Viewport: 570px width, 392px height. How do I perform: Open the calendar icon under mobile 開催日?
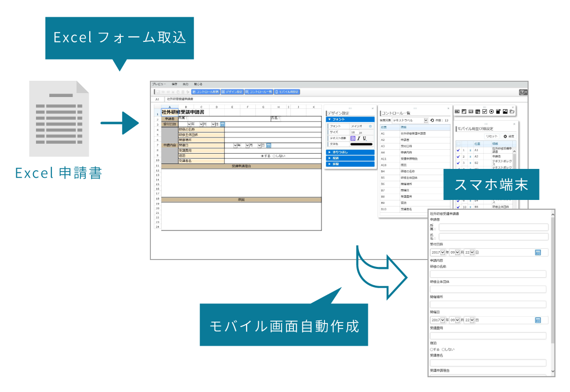(538, 320)
